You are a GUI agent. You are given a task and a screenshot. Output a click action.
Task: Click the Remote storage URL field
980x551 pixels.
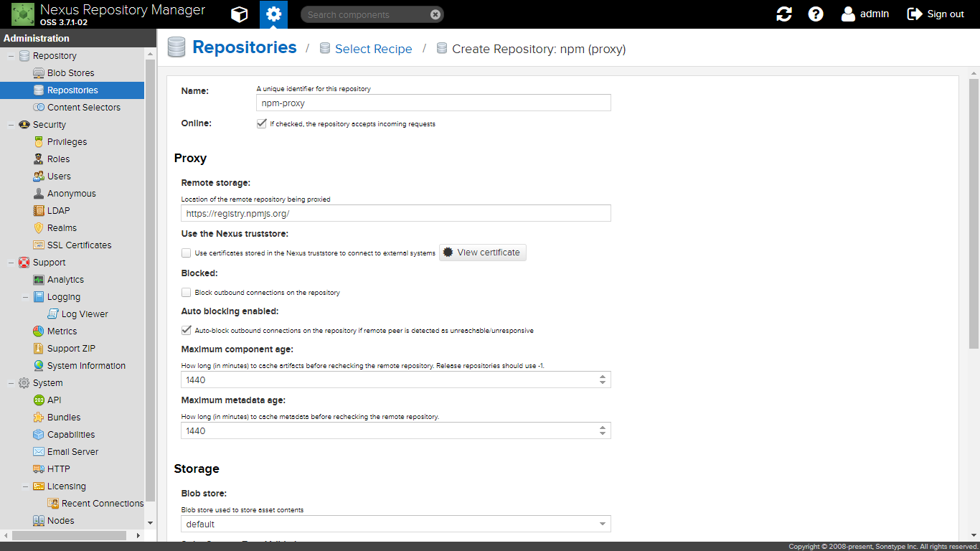[396, 213]
